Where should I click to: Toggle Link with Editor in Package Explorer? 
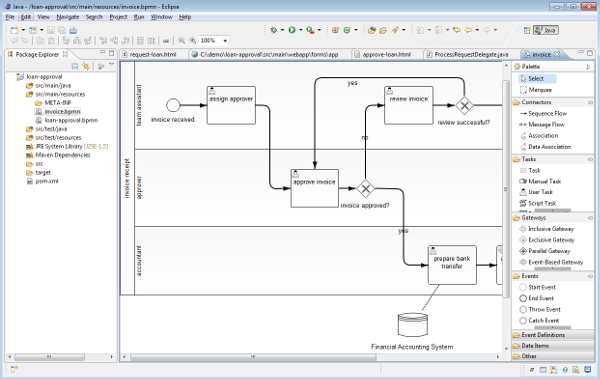point(86,66)
